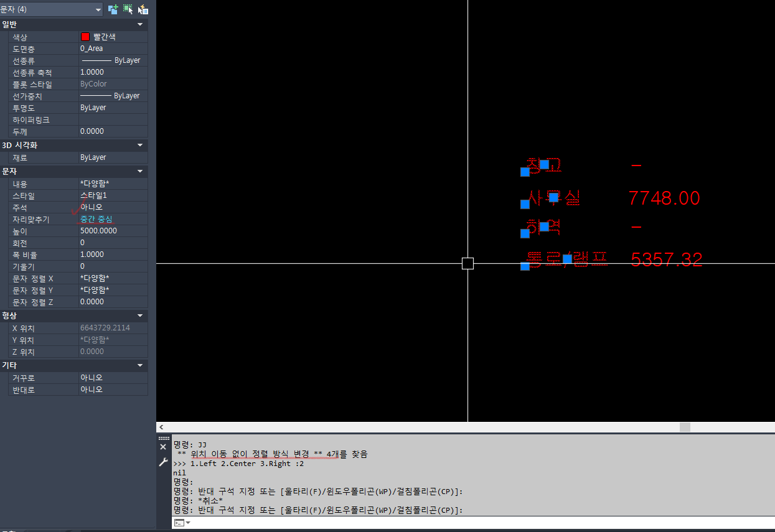This screenshot has width=775, height=532.
Task: Open command line customize wrench menu
Action: [163, 462]
